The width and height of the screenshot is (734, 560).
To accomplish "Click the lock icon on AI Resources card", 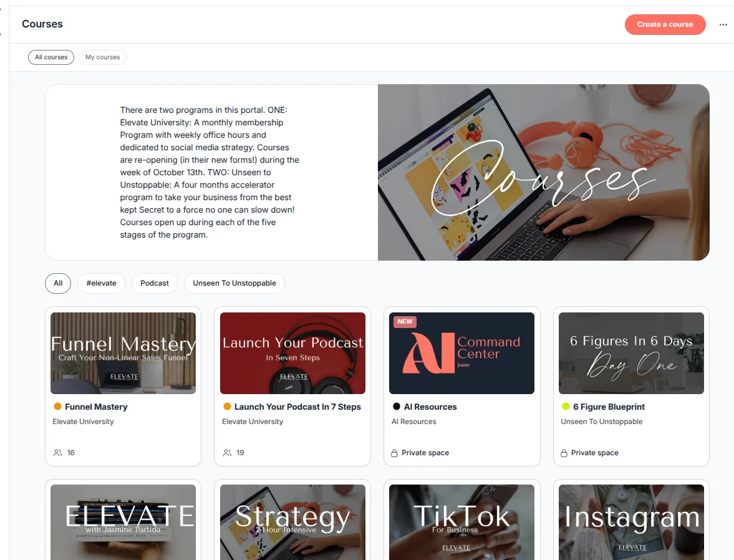I will tap(394, 453).
